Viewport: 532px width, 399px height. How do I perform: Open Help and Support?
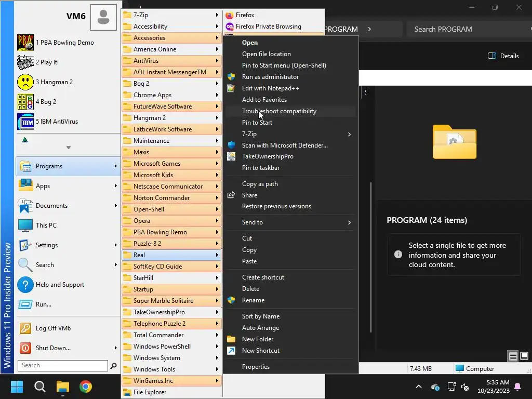click(68, 284)
